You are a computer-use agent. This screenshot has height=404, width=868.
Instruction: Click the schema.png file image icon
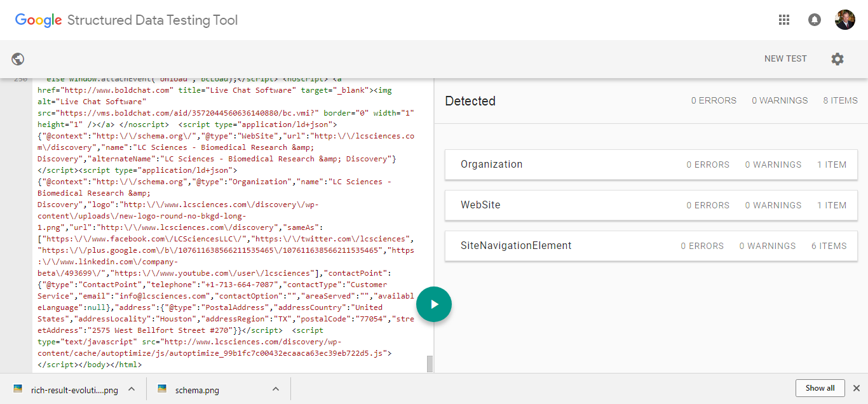pyautogui.click(x=162, y=389)
